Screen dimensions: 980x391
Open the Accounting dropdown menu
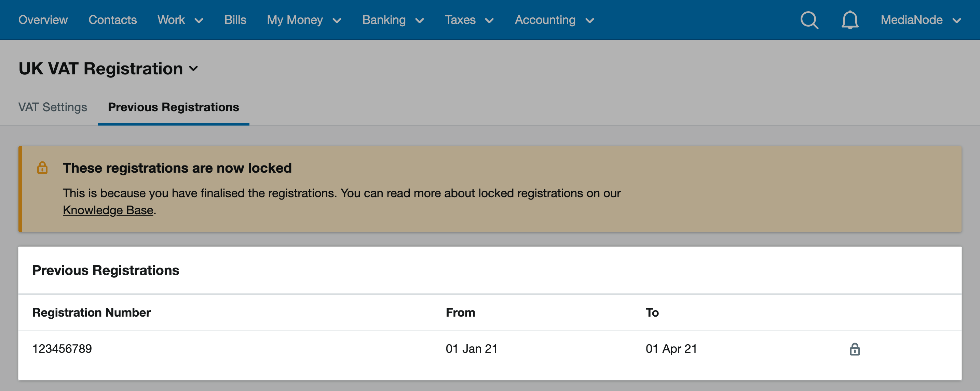554,20
